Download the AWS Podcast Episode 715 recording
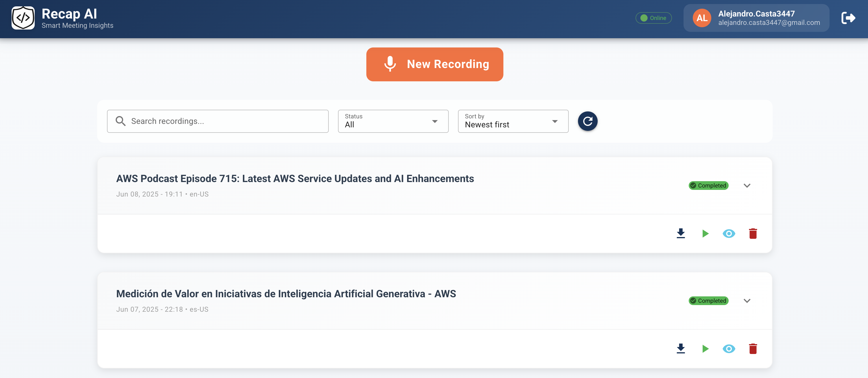The width and height of the screenshot is (868, 378). [681, 233]
